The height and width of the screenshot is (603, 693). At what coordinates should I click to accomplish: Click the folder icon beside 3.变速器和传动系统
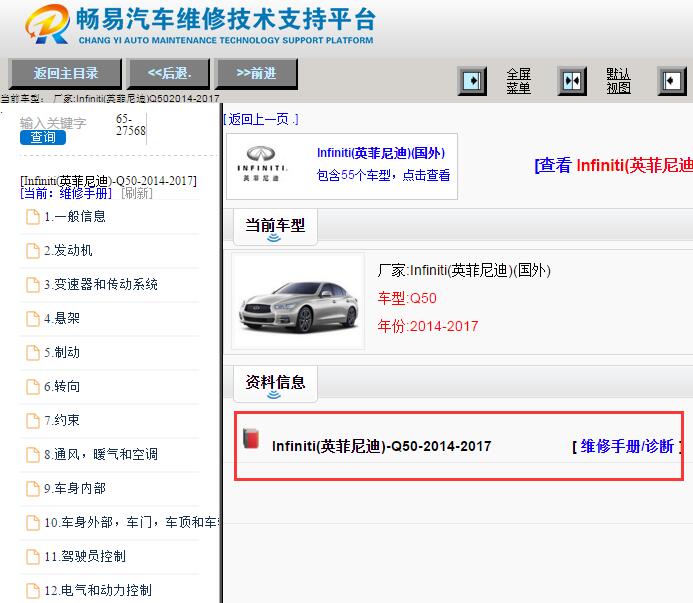(x=33, y=285)
